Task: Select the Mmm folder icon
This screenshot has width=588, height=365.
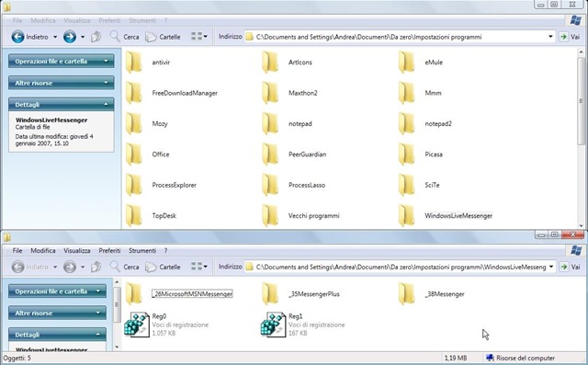Action: 406,93
